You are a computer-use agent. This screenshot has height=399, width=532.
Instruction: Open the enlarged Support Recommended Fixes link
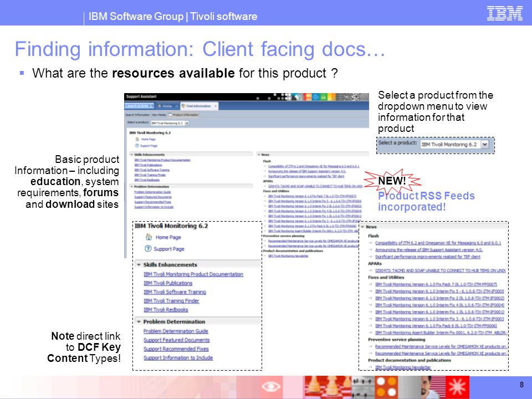[176, 349]
